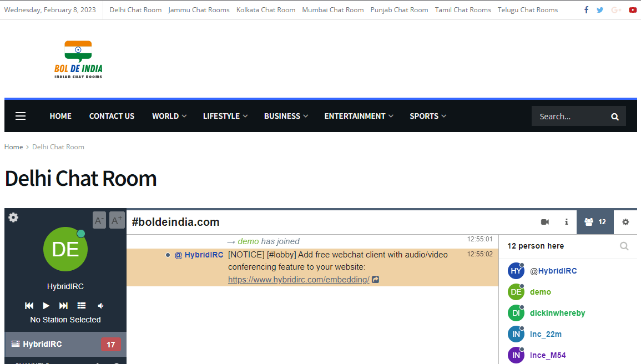Click the external link icon after embedding URL
Screen dimensions: 641x364
pyautogui.click(x=376, y=280)
